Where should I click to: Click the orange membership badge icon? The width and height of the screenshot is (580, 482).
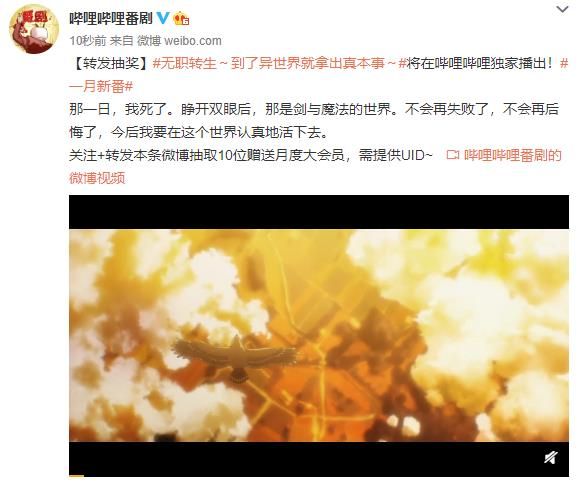pos(181,18)
